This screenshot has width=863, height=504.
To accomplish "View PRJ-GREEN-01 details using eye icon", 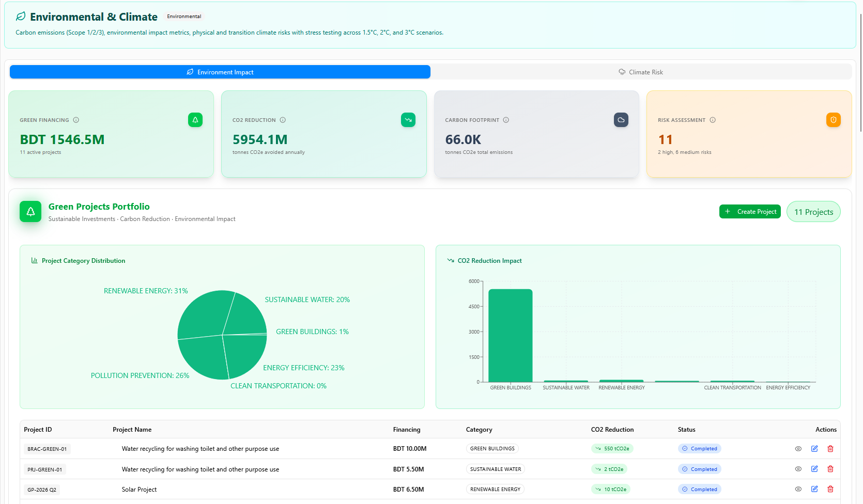I will [x=798, y=469].
